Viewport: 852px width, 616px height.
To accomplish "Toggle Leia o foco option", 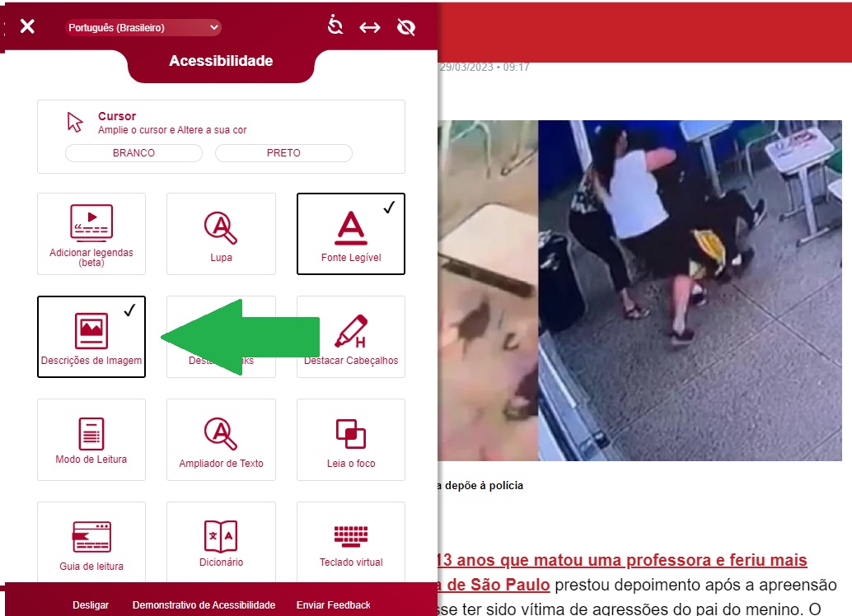I will pyautogui.click(x=351, y=440).
